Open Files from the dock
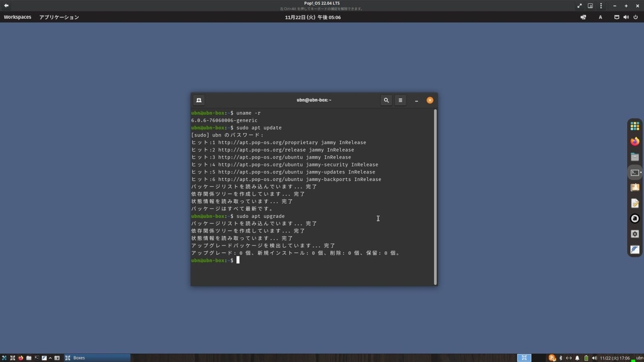This screenshot has height=362, width=644. [x=635, y=157]
